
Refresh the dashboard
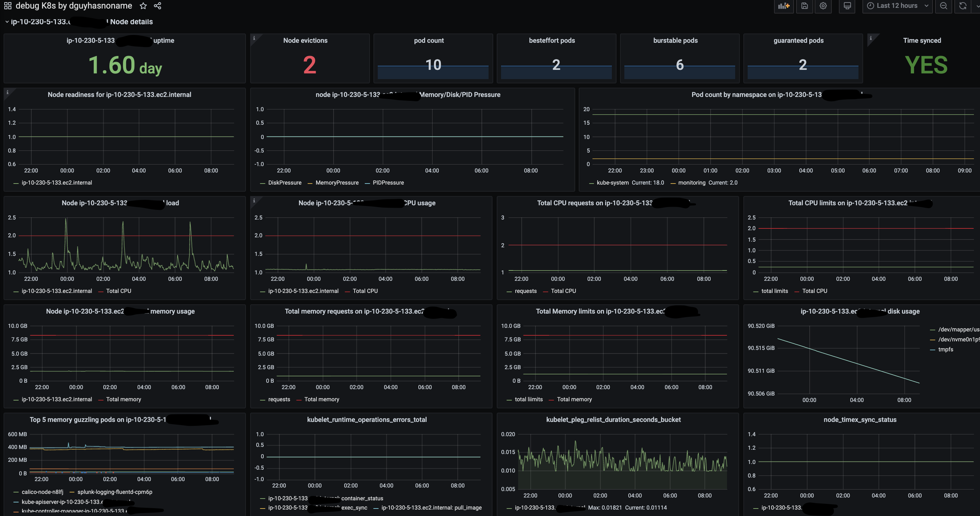click(x=963, y=6)
